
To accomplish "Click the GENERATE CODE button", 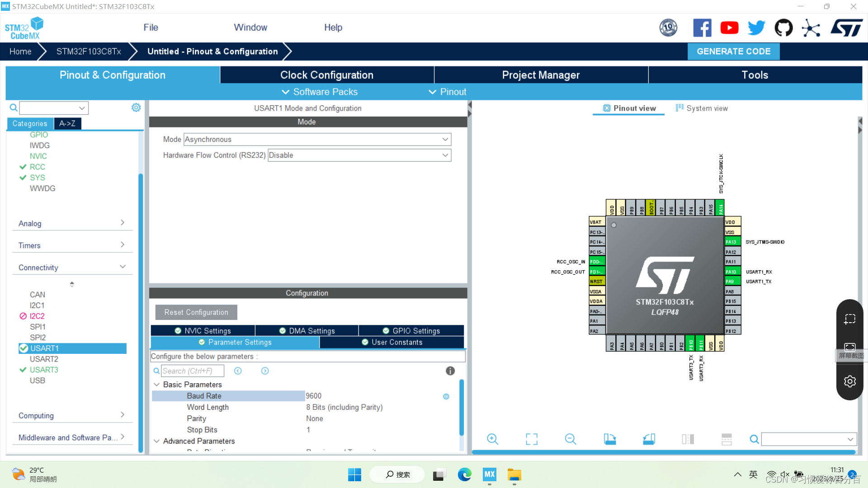I will (x=733, y=52).
